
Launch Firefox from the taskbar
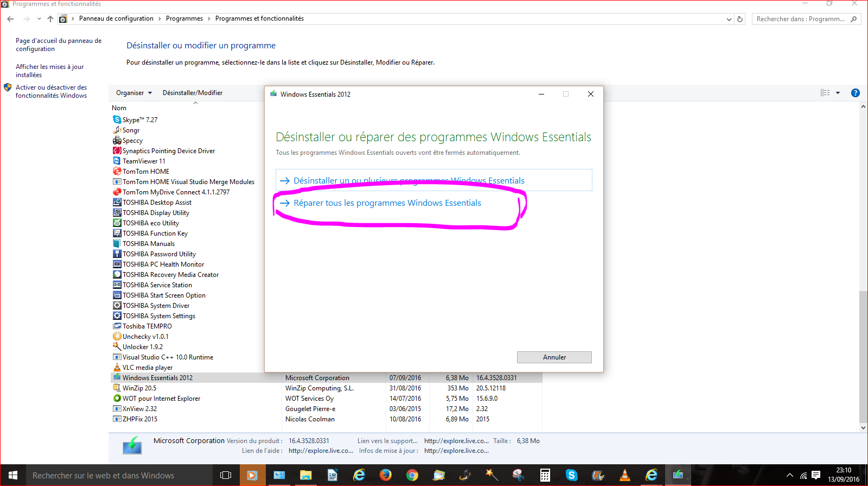(x=386, y=475)
